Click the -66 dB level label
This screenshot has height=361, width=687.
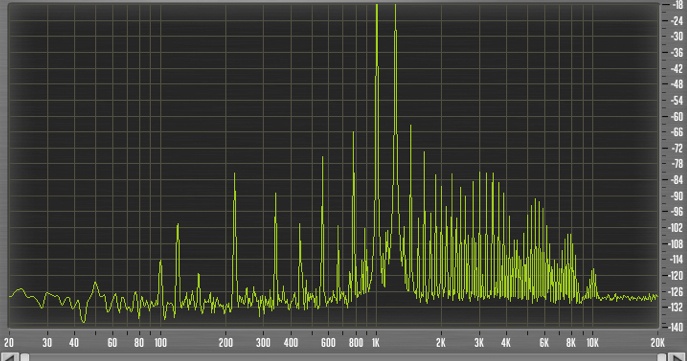click(x=676, y=132)
